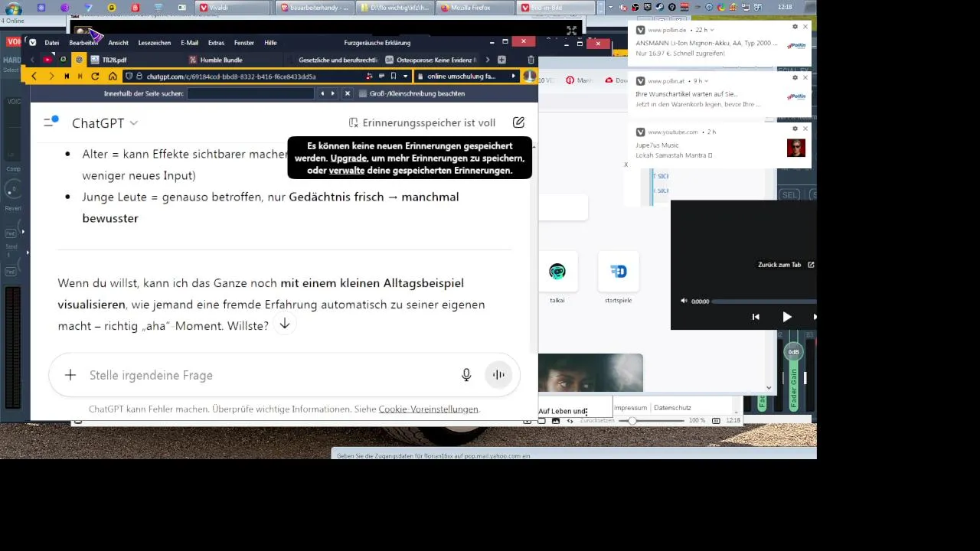
Task: Open Mozilla Firefox from the taskbar
Action: 475,8
